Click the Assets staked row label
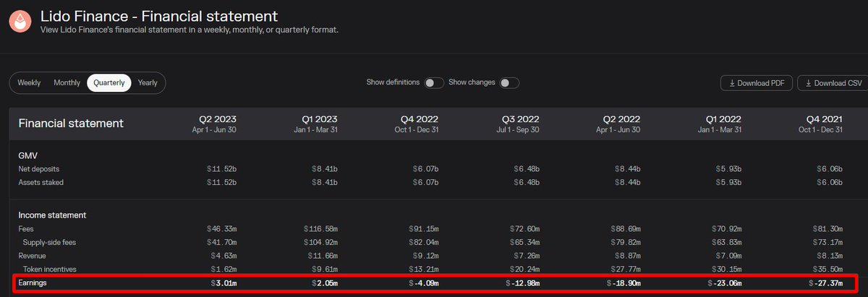The height and width of the screenshot is (297, 868). (x=41, y=182)
